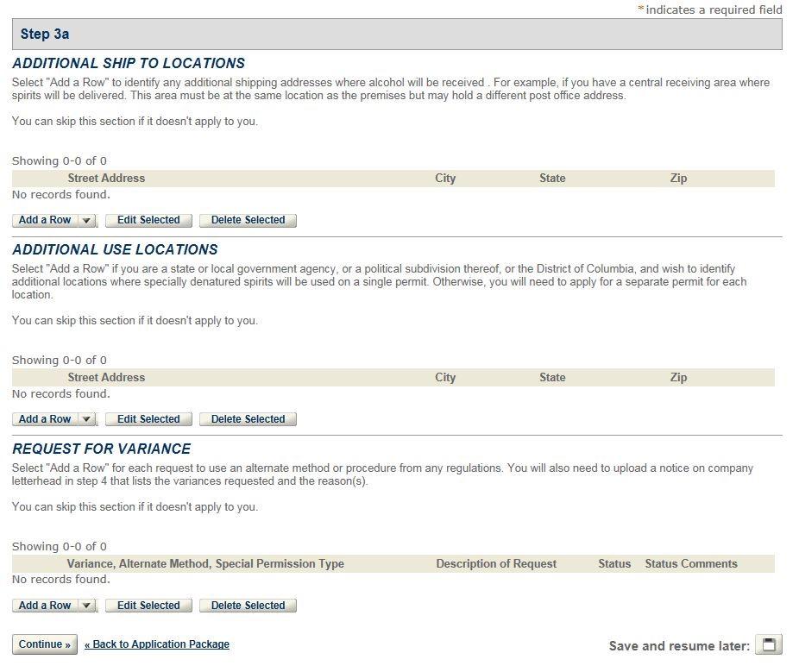Viewport: 799px width, 672px height.
Task: Click Description of Request column header
Action: 496,564
